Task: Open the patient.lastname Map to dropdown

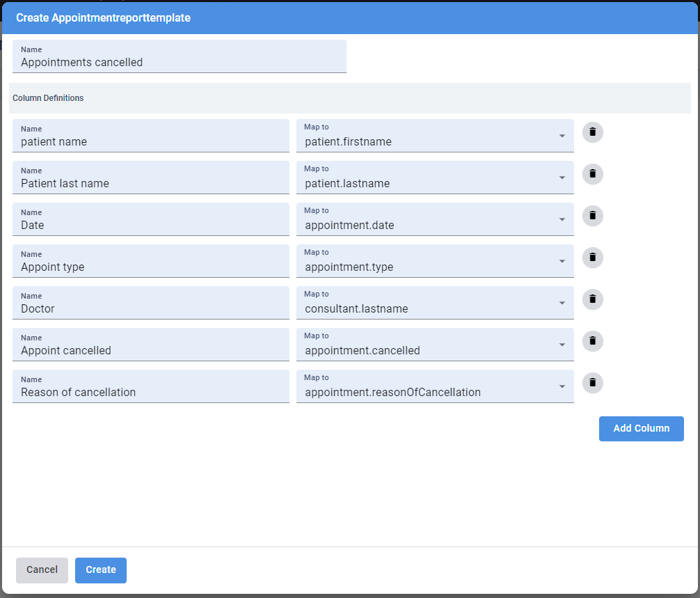Action: coord(563,178)
